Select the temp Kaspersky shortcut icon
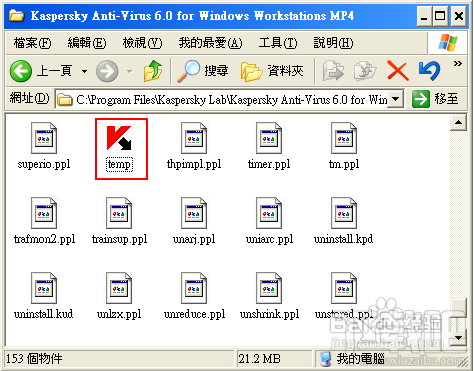 (119, 138)
